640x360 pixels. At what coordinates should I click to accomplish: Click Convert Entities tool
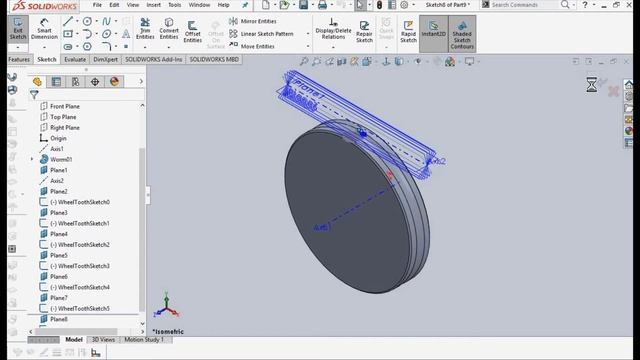coord(169,29)
